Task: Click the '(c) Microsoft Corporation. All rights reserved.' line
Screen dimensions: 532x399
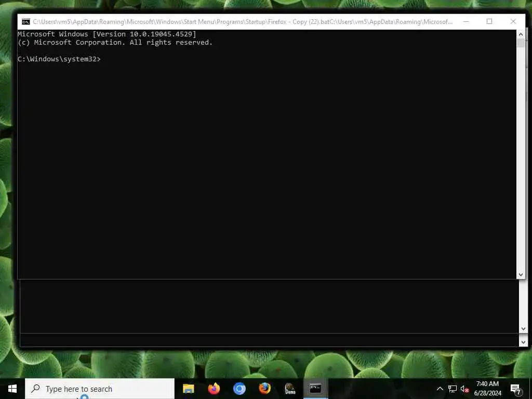Action: pos(115,43)
